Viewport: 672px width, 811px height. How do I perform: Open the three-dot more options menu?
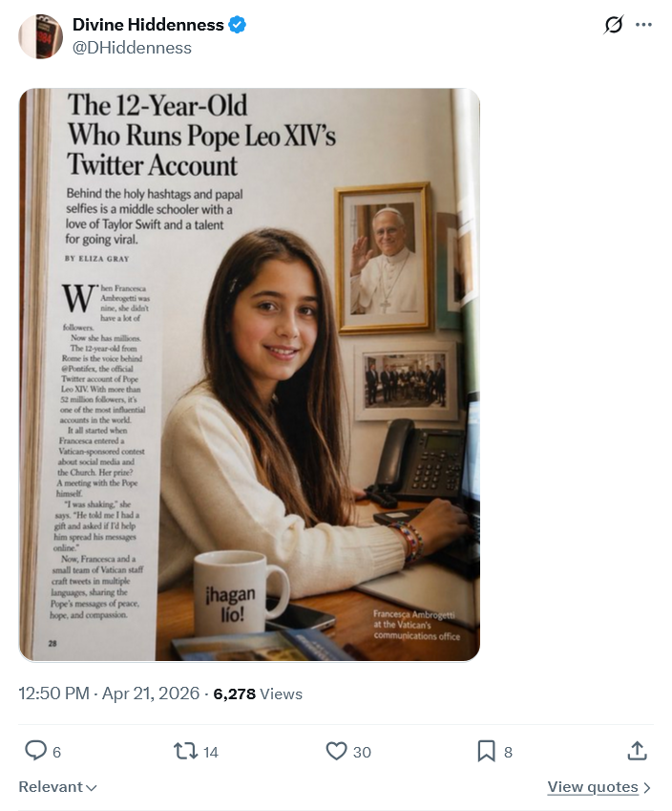pyautogui.click(x=644, y=26)
